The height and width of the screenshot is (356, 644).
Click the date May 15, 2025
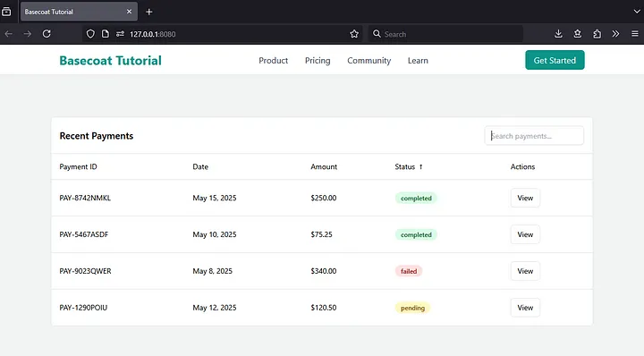[215, 198]
